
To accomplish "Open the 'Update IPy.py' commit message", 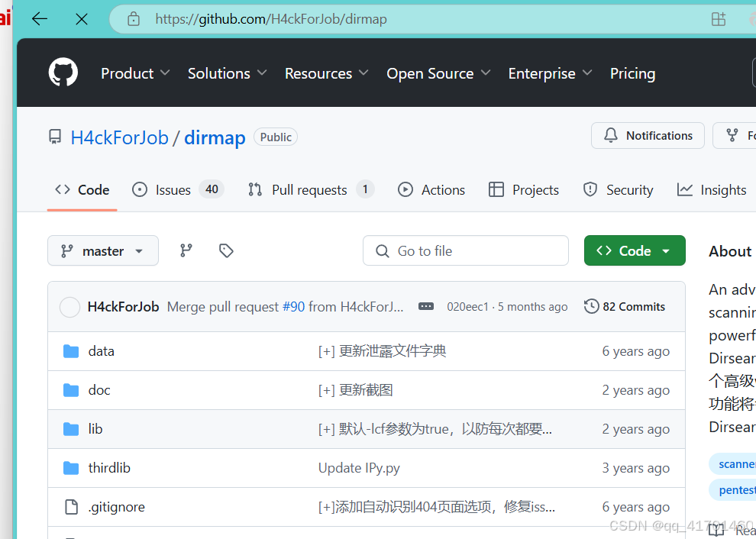I will 359,468.
